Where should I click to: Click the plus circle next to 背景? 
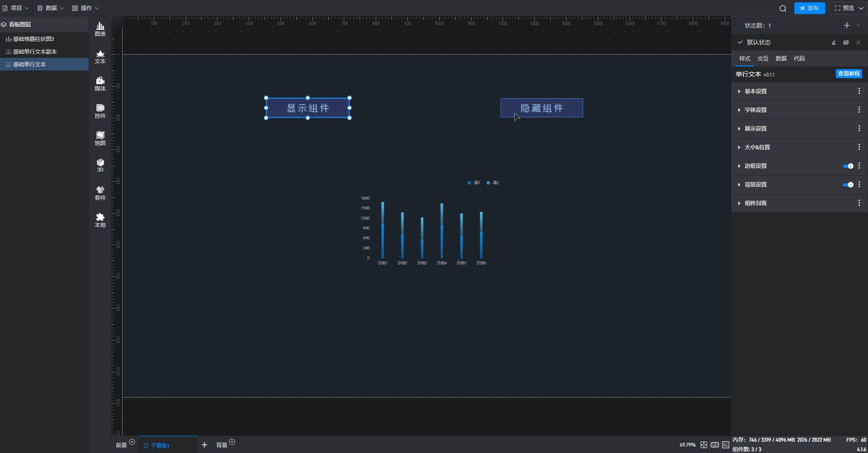232,442
